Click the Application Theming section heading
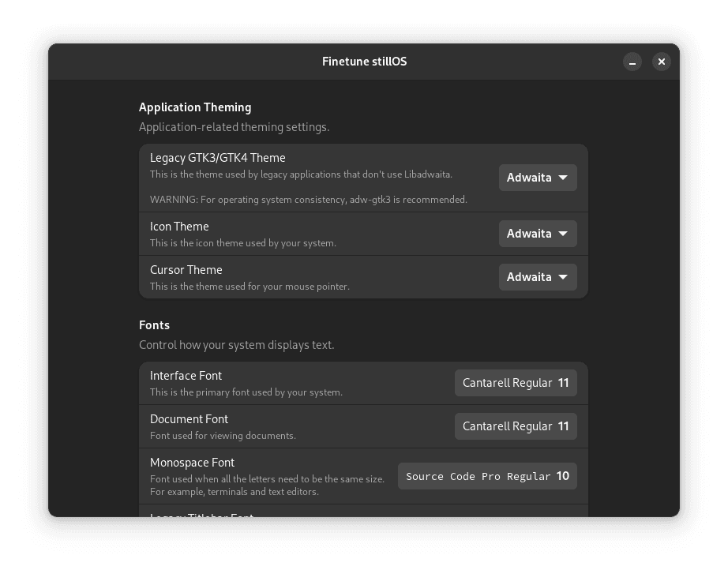Image resolution: width=728 pixels, height=570 pixels. click(195, 107)
